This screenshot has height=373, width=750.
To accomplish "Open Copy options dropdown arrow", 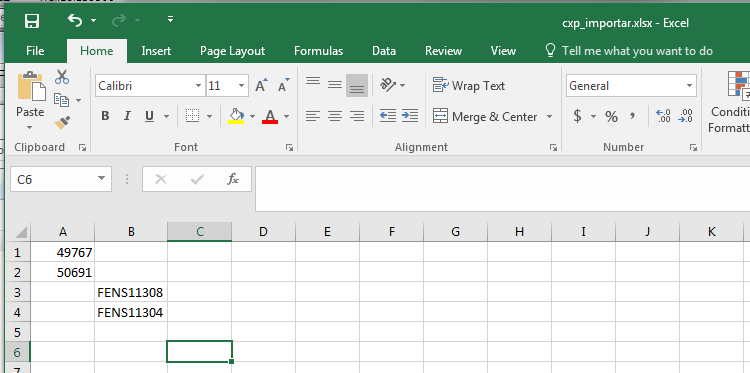I will point(78,100).
